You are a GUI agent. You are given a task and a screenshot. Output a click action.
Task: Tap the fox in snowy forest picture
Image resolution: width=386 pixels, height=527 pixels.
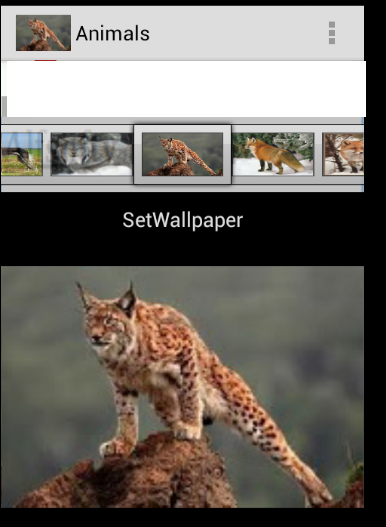coord(273,154)
